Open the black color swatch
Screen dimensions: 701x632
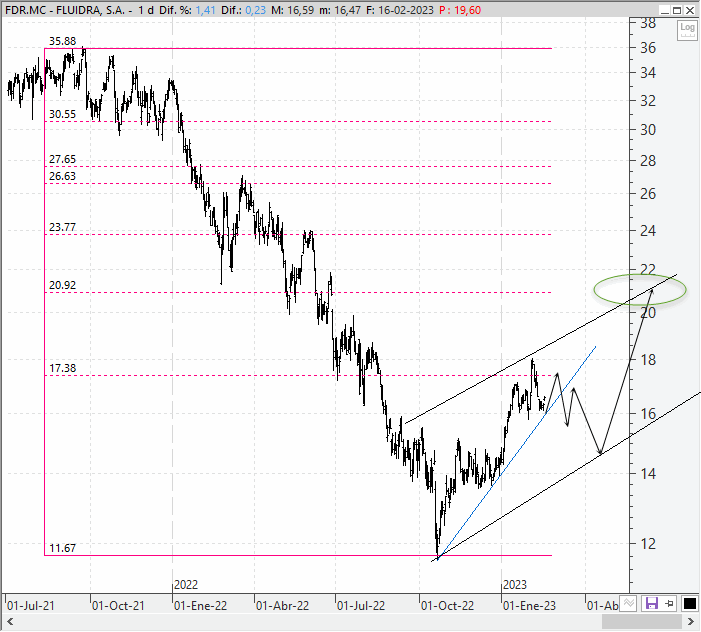[x=689, y=603]
